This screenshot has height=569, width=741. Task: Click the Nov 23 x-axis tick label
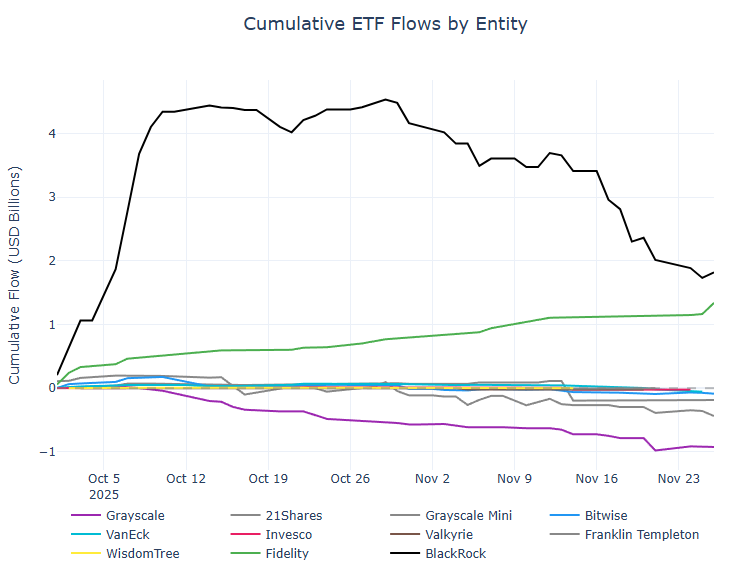coord(677,479)
